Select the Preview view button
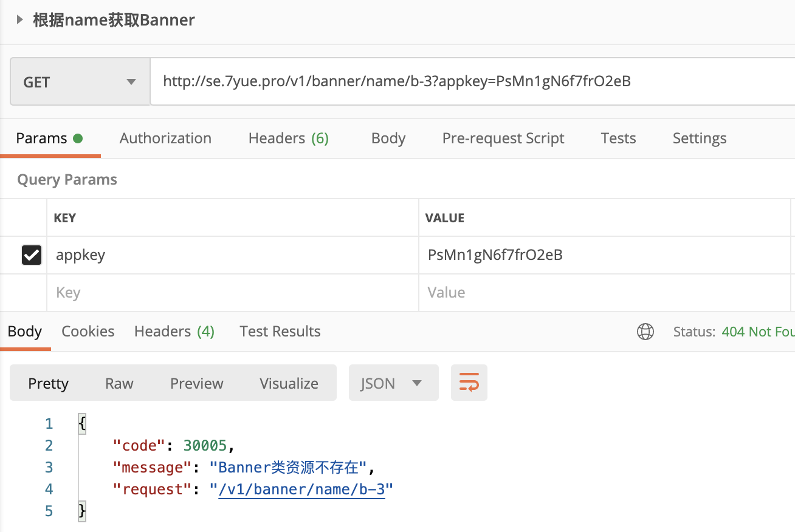The width and height of the screenshot is (795, 532). point(197,383)
